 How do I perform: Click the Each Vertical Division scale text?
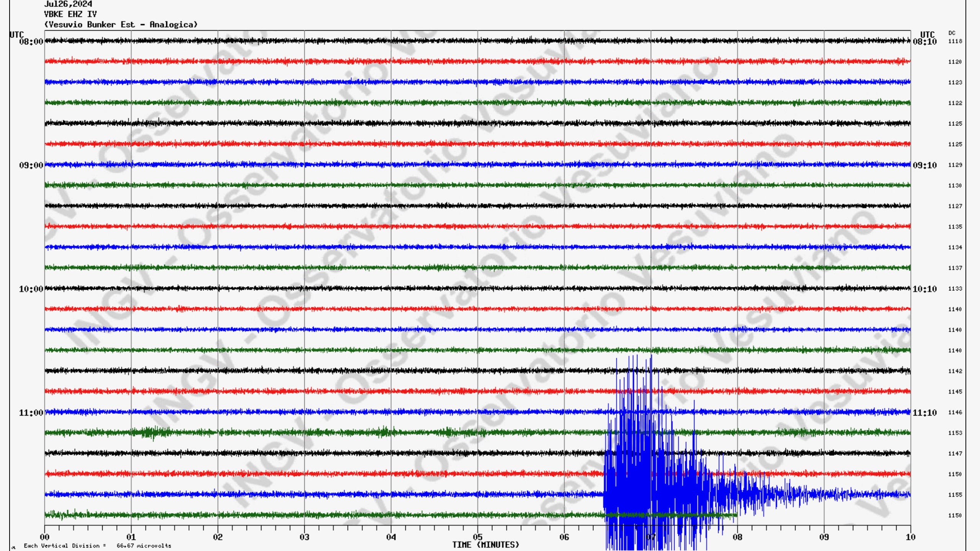(x=97, y=546)
